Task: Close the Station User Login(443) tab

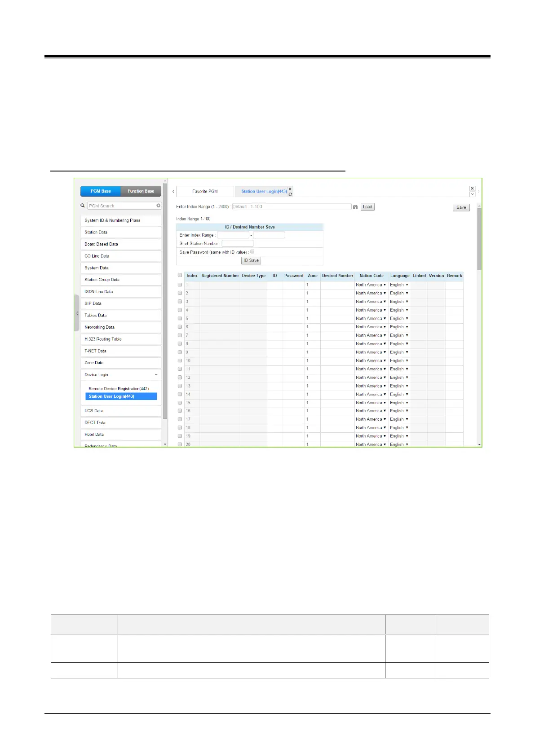Action: point(290,189)
